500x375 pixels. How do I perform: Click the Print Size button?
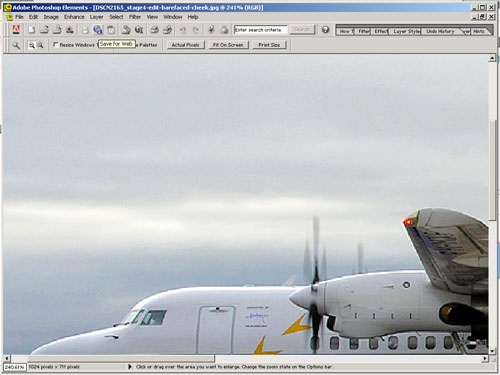269,45
